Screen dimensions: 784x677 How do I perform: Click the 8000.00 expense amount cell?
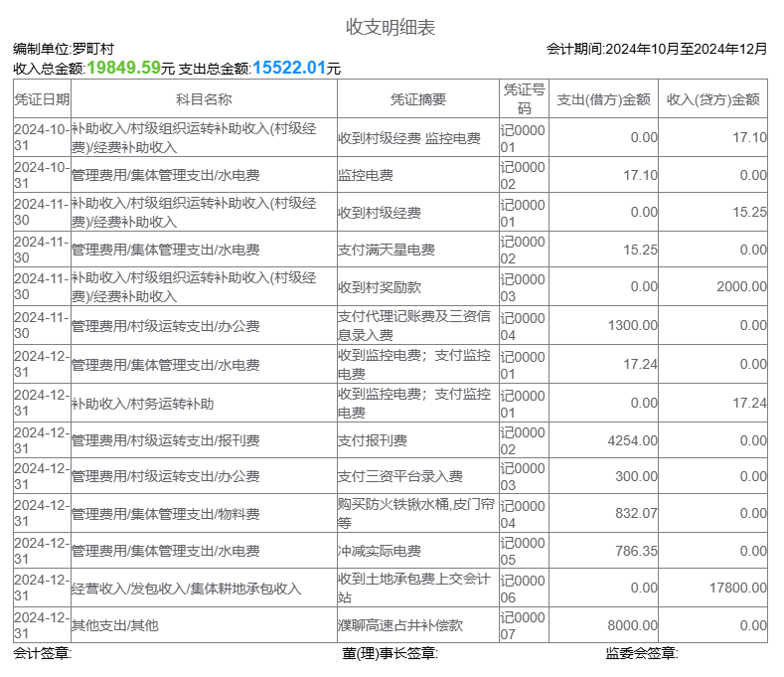click(x=632, y=626)
